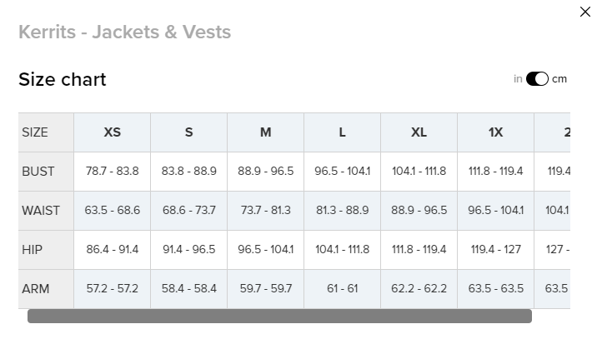The image size is (597, 364).
Task: Click the S size column header
Action: (x=189, y=132)
